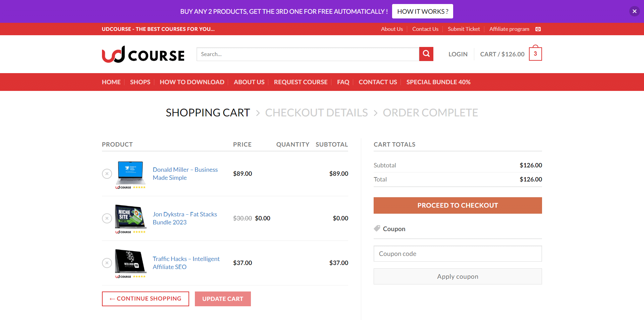644x320 pixels.
Task: Click UPDATE CART
Action: pos(222,299)
